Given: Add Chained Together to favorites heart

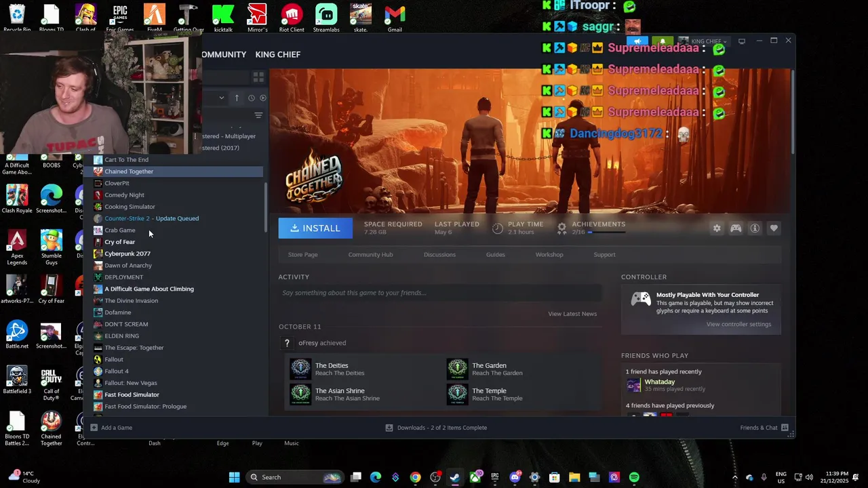Looking at the screenshot, I should [x=774, y=228].
